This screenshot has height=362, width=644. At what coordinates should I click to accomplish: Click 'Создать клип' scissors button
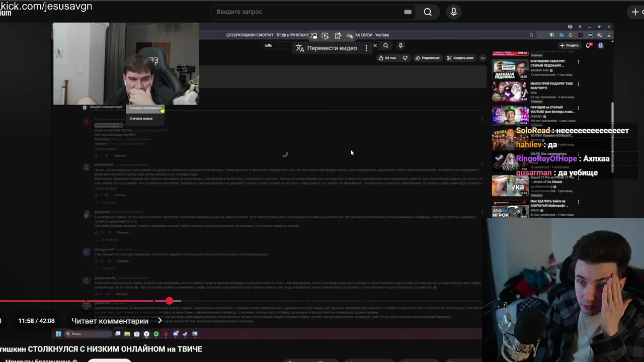[460, 58]
